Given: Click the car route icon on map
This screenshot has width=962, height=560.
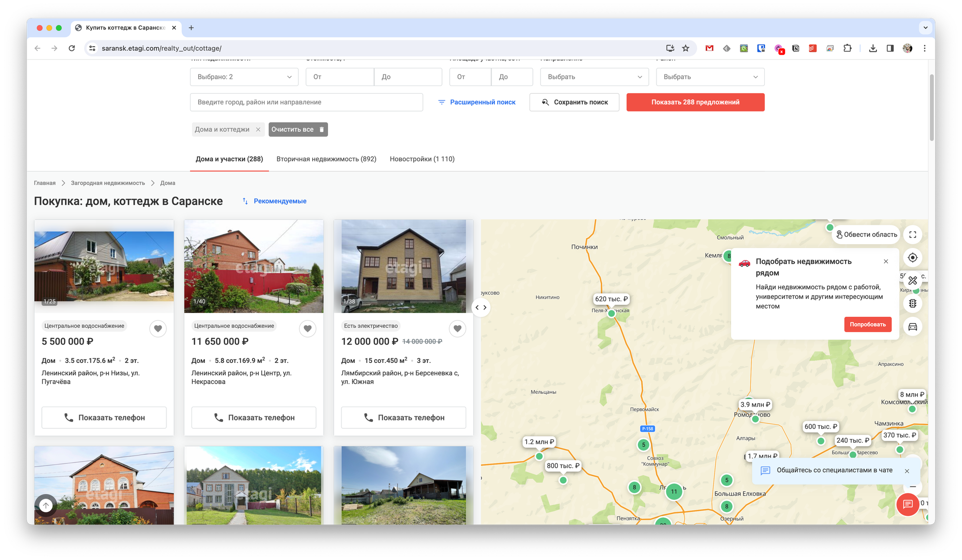Looking at the screenshot, I should click(x=912, y=327).
